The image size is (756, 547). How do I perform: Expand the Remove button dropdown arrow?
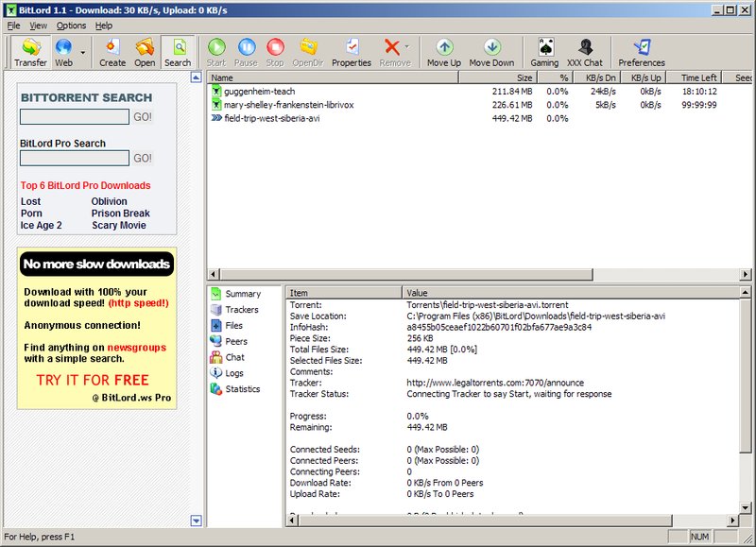pyautogui.click(x=407, y=46)
